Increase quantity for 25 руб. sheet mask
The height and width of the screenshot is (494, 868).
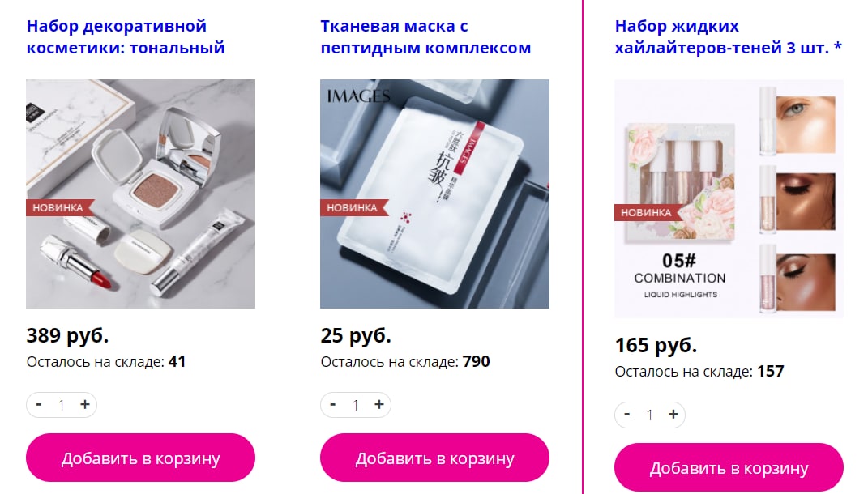(379, 404)
